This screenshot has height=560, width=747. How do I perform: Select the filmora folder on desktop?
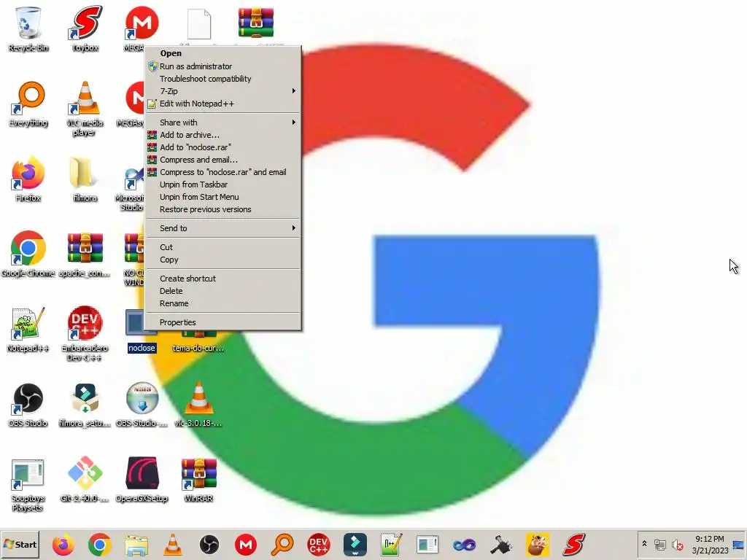[x=85, y=179]
